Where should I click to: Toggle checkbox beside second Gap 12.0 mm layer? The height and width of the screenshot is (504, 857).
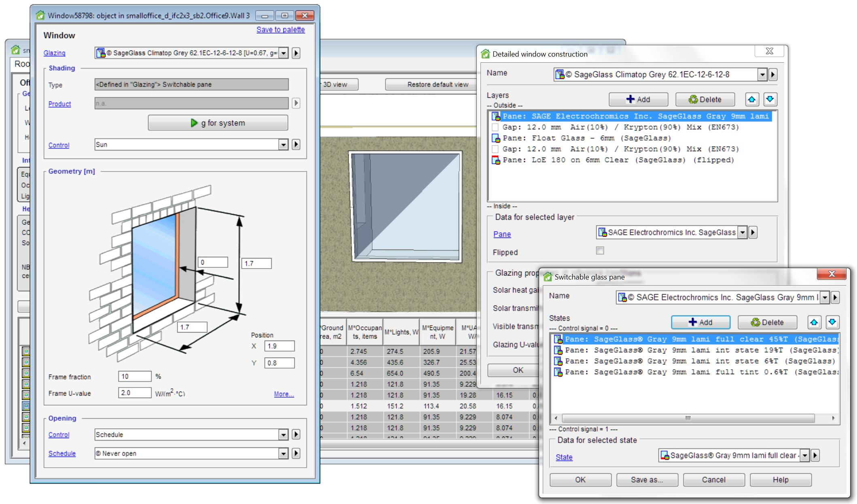tap(495, 149)
